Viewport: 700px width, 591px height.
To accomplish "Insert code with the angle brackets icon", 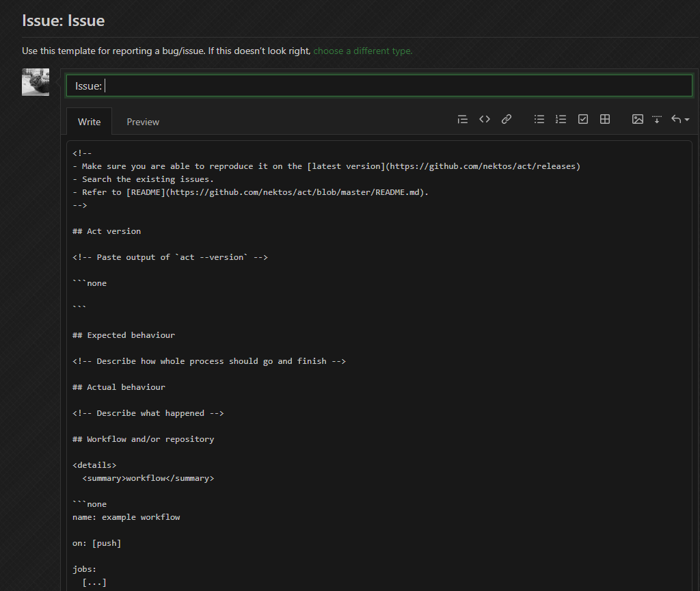I will pos(485,119).
